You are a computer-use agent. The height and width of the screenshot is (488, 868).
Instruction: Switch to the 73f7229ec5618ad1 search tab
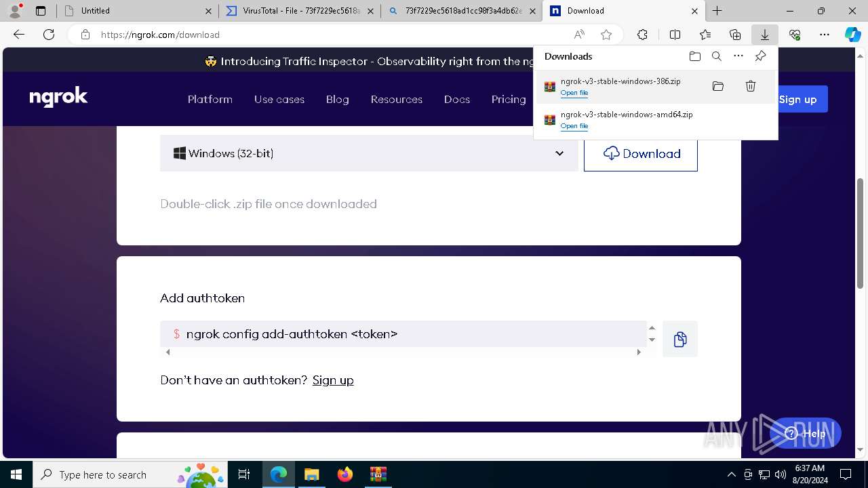click(461, 11)
